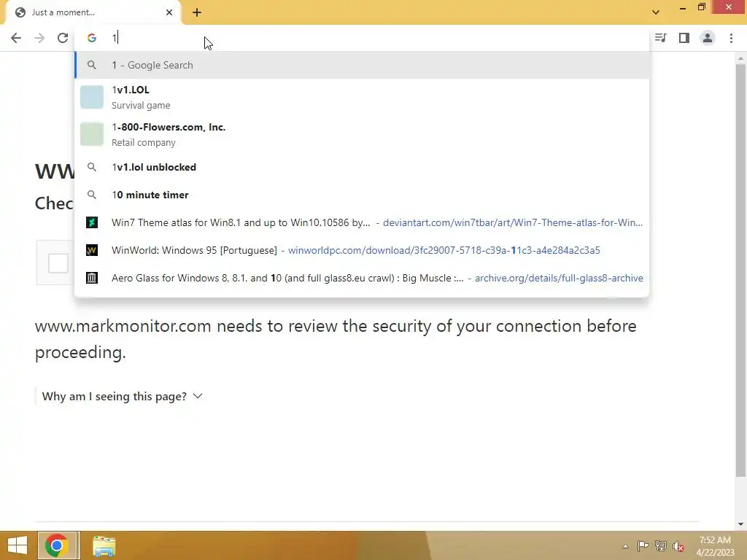747x560 pixels.
Task: Open the clock showing 7:52 AM
Action: pyautogui.click(x=715, y=545)
